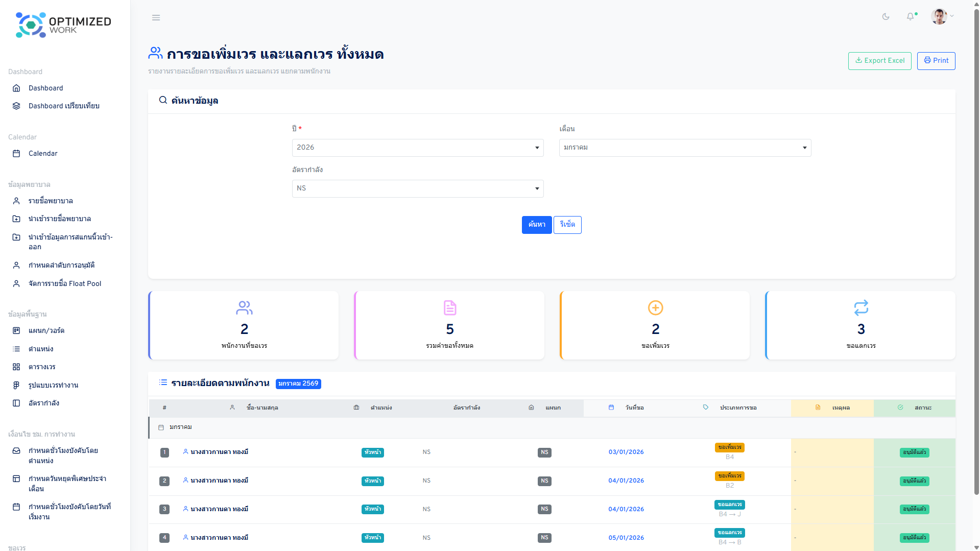The height and width of the screenshot is (551, 980).
Task: Click the แผนก/วอร์ด sidebar icon
Action: pos(16,331)
